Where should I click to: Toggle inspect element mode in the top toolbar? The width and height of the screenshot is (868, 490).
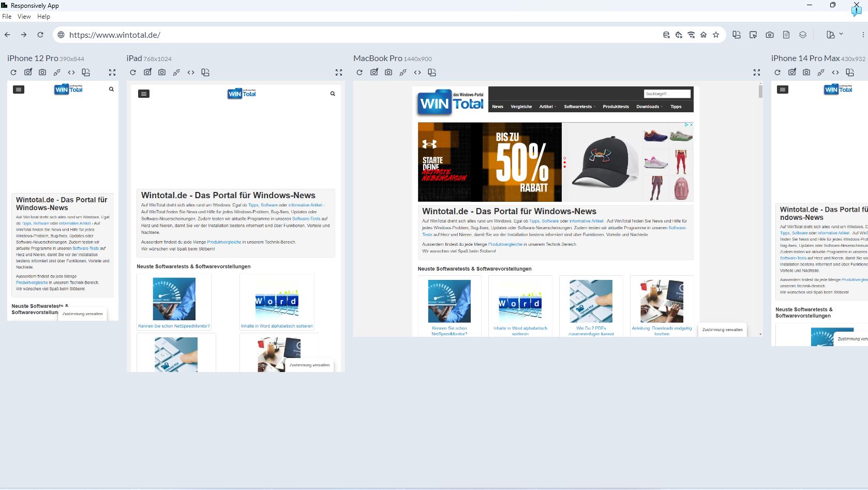(753, 35)
